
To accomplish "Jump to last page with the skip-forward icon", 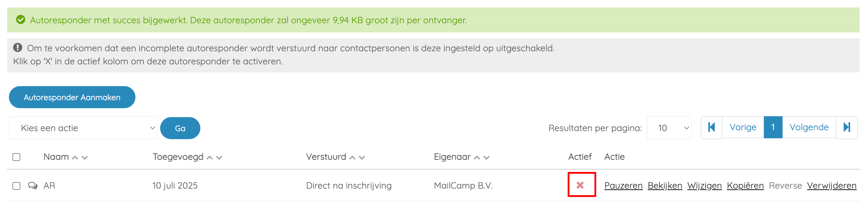I will tap(847, 127).
